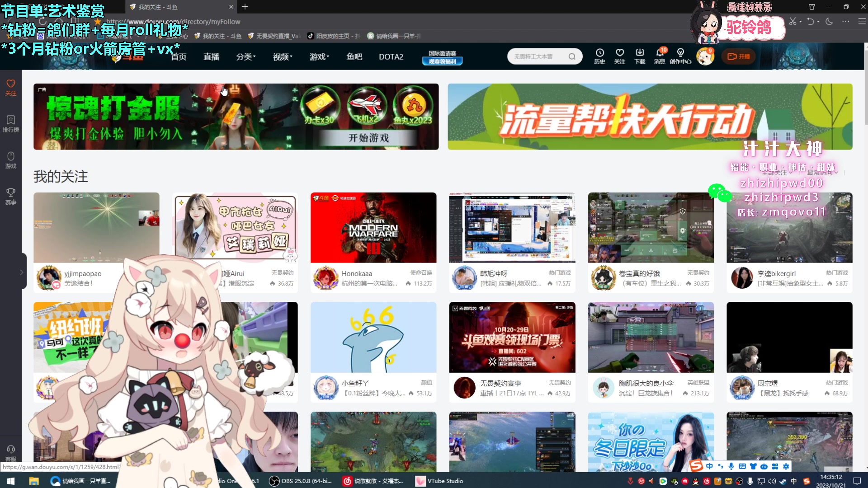
Task: Open 胸肌很大的良小伞 stream thumbnail
Action: tap(651, 337)
